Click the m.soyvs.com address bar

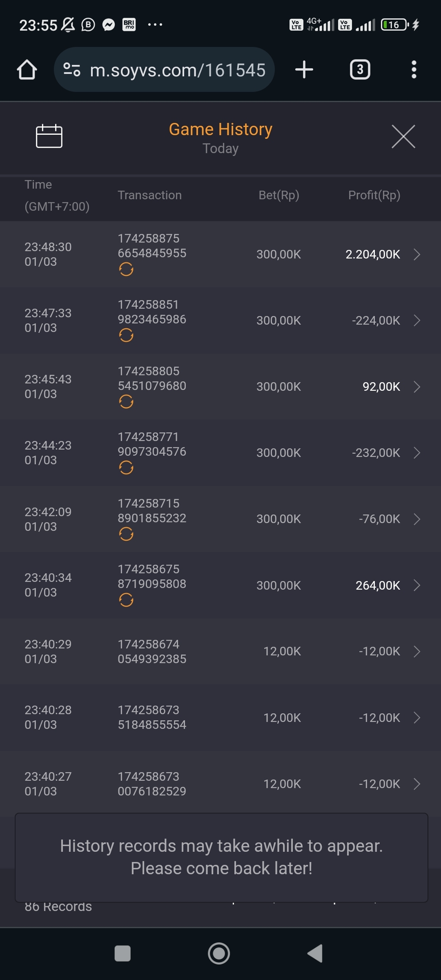(178, 70)
